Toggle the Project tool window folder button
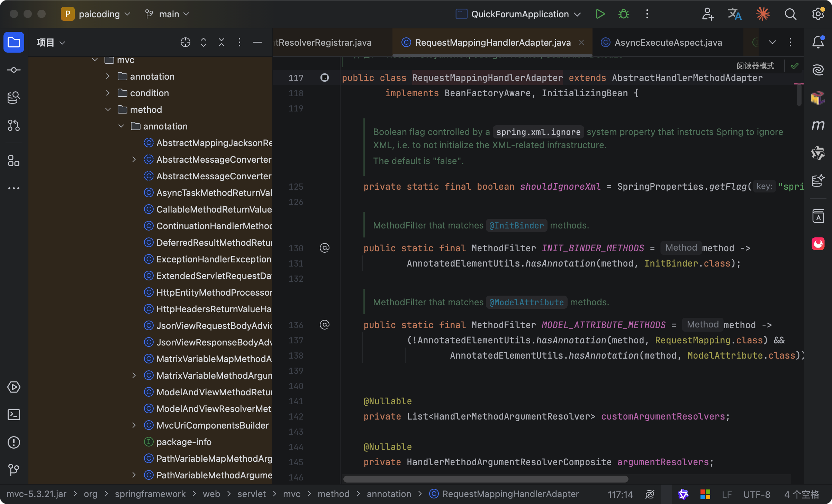832x504 pixels. coord(13,42)
